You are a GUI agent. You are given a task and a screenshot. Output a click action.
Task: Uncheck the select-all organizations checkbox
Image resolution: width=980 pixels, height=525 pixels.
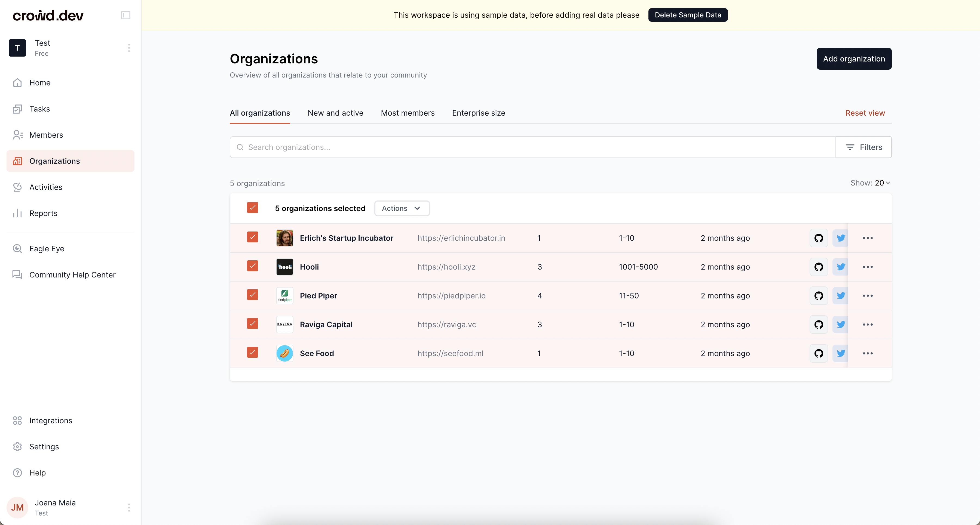click(x=252, y=208)
